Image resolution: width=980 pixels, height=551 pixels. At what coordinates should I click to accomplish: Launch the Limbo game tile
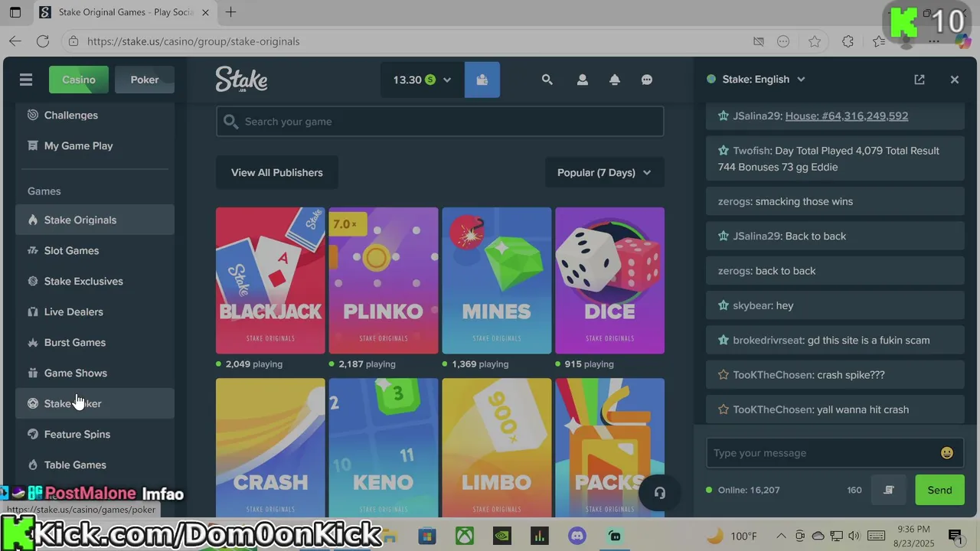click(496, 448)
